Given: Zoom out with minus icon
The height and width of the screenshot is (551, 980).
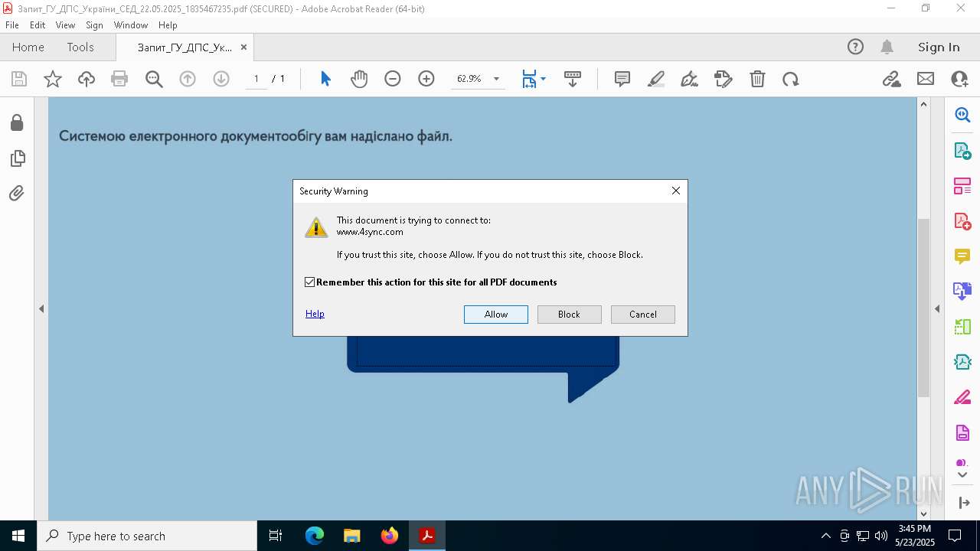Looking at the screenshot, I should [393, 79].
